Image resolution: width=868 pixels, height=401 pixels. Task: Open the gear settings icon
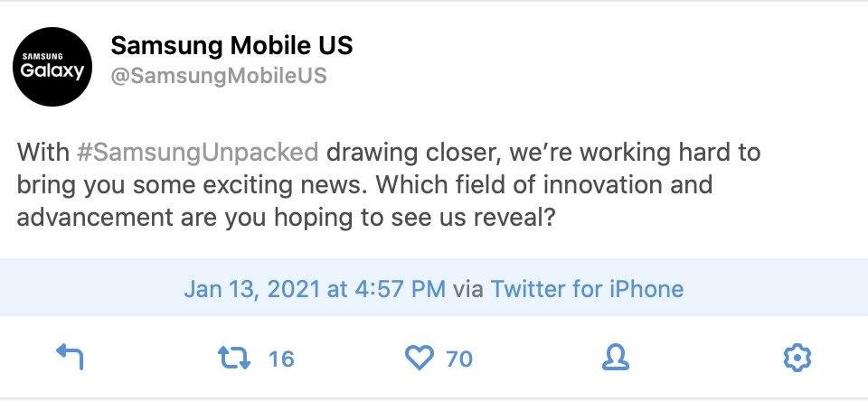[797, 358]
